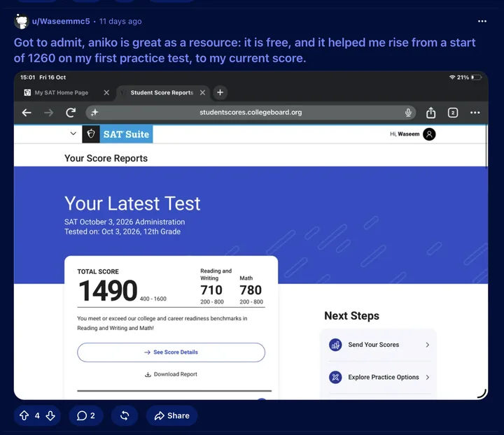Click the SAT Suite logo
This screenshot has width=504, height=435.
[126, 134]
